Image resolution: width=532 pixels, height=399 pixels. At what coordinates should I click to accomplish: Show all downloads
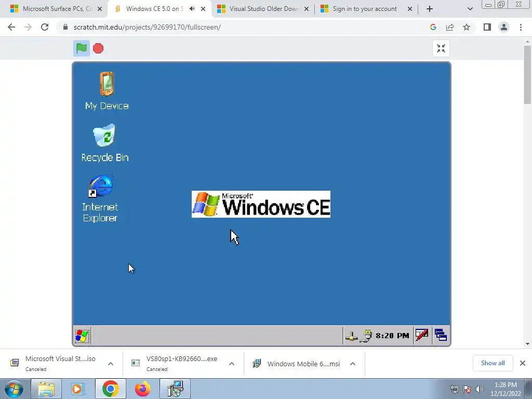493,363
